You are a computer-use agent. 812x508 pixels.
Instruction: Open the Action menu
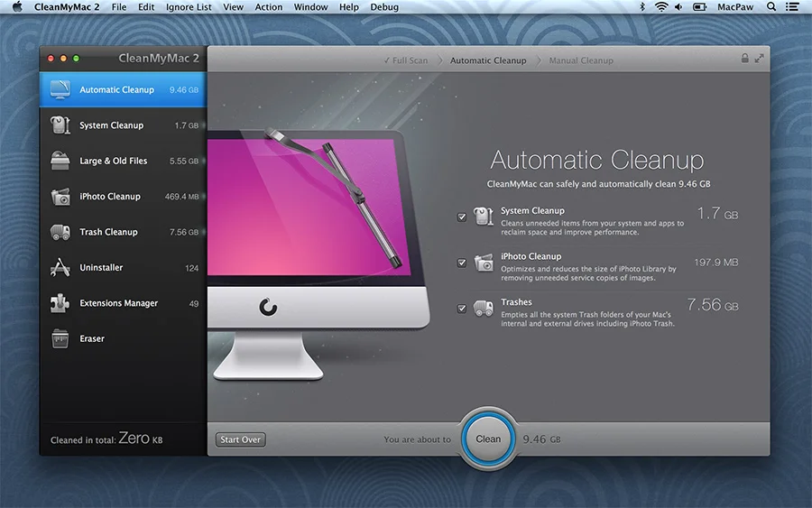pyautogui.click(x=269, y=6)
